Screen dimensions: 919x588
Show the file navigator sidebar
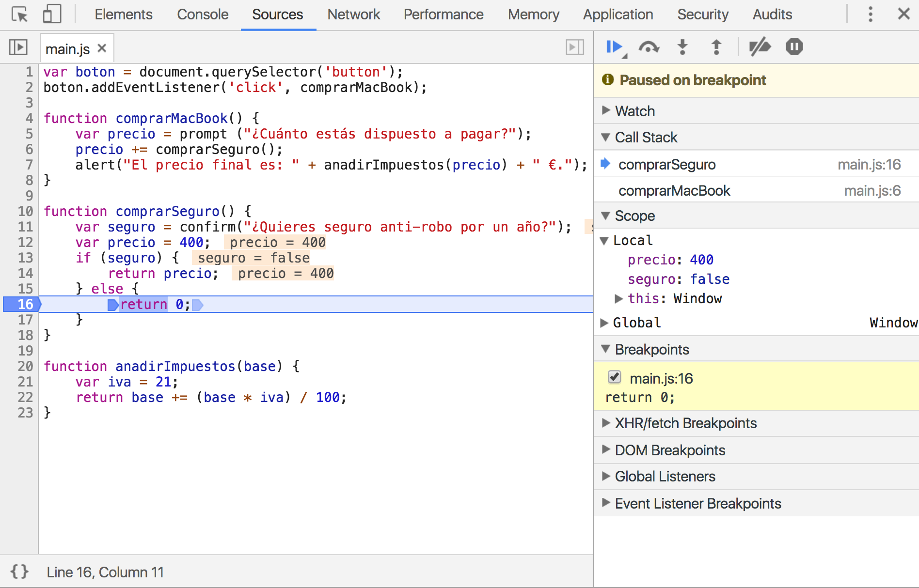[x=18, y=47]
